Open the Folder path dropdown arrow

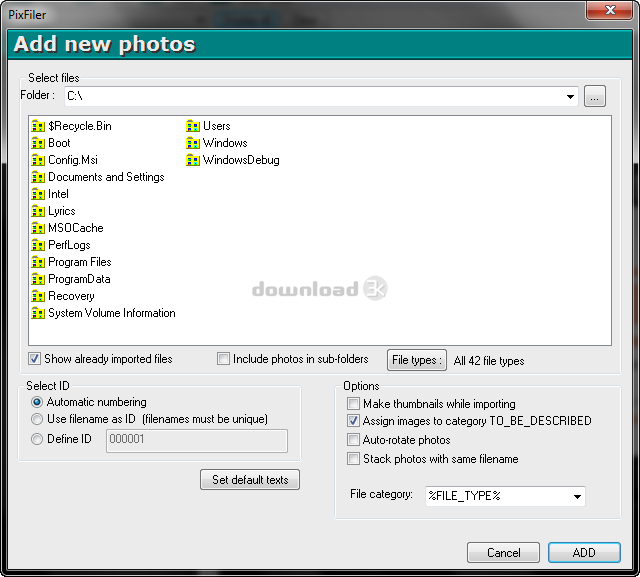pos(570,97)
